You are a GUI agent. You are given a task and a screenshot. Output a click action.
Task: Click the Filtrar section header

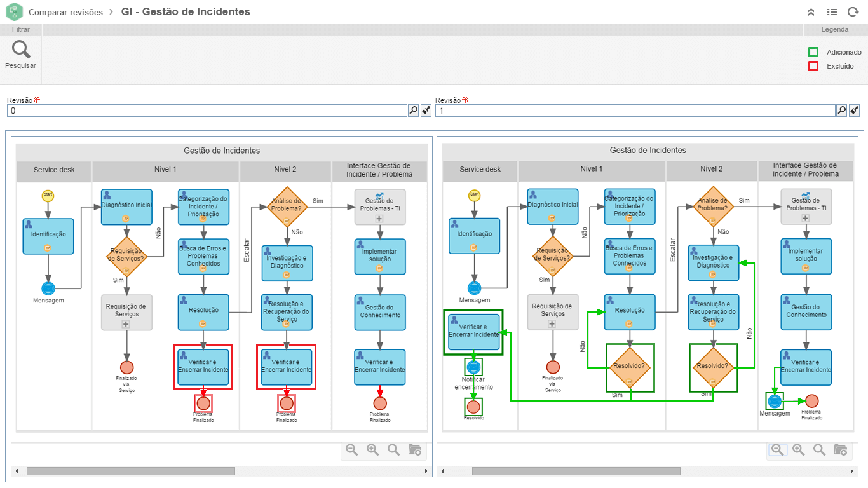21,29
